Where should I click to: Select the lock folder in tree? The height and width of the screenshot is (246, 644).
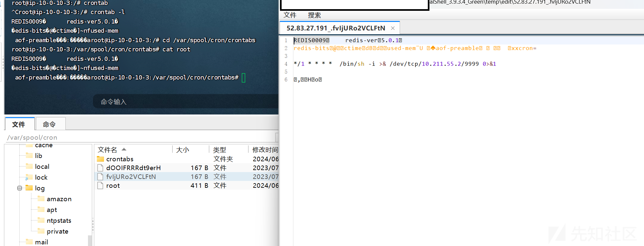[41, 177]
